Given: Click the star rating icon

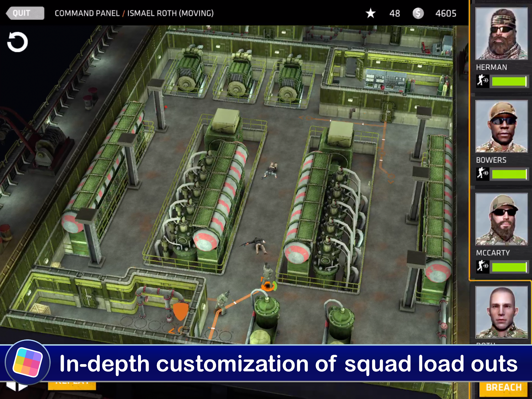Looking at the screenshot, I should coord(370,13).
